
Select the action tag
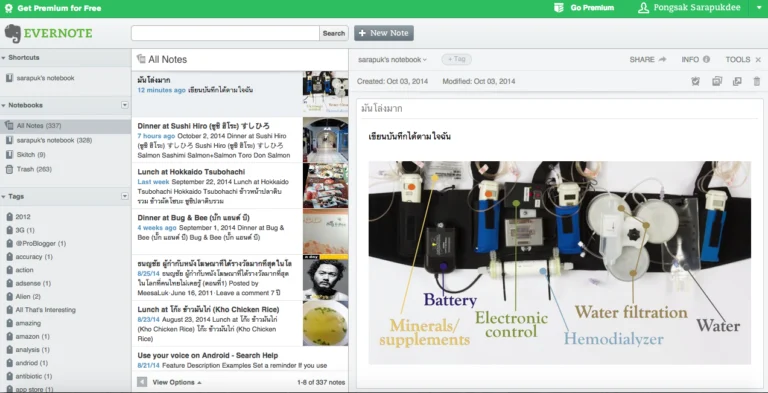24,270
